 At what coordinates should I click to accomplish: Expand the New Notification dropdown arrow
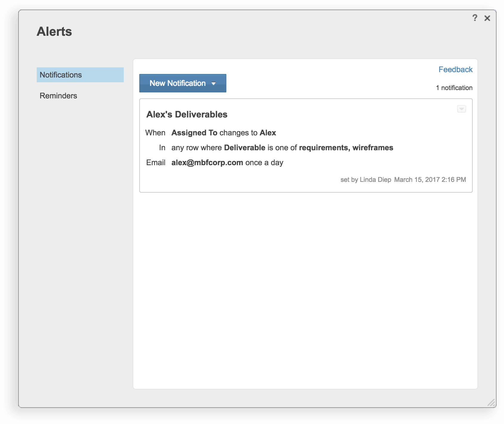click(214, 83)
